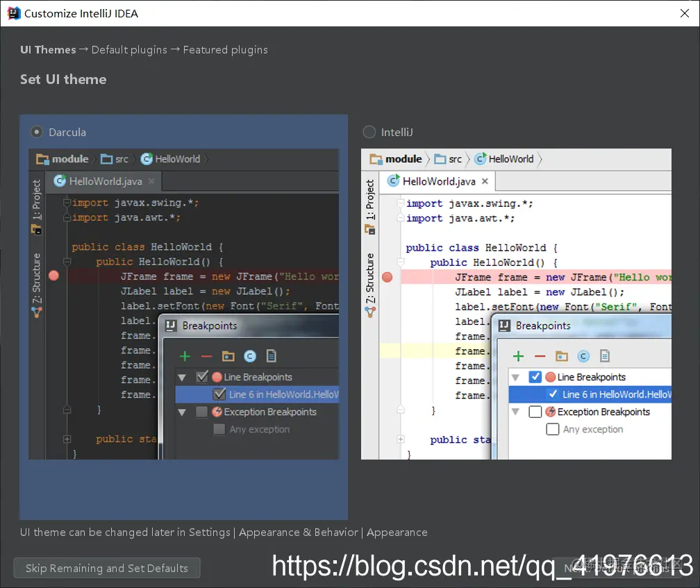Click the src folder icon in Darcula breadcrumb
Viewport: 700px width, 588px height.
coord(107,159)
